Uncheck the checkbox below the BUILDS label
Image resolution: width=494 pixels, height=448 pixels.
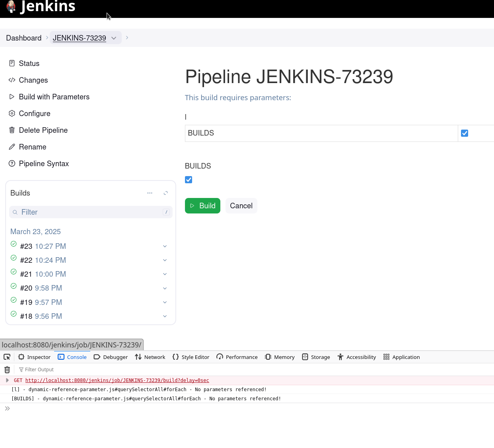tap(189, 180)
